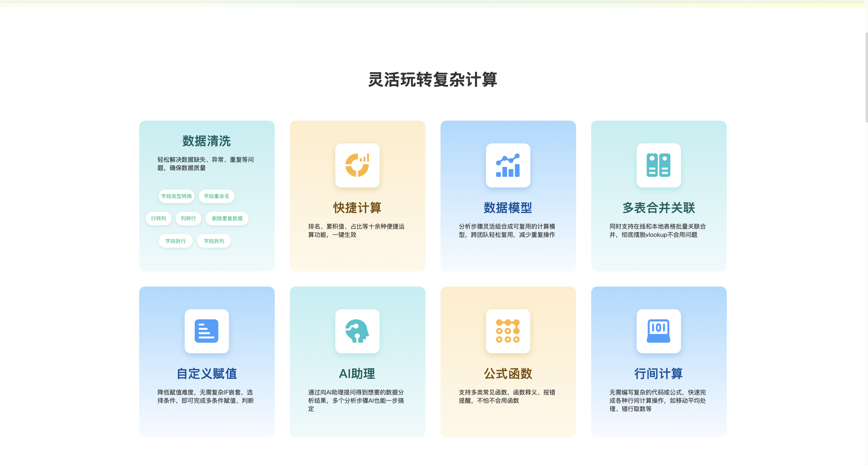Enable the 字段重命名 tag

click(x=216, y=196)
